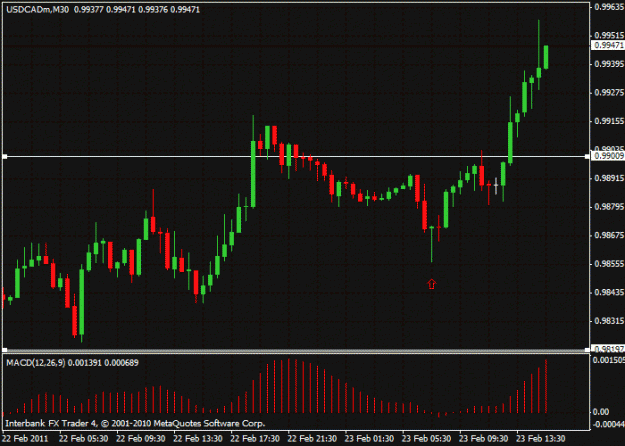
Task: Click the 0.99275 price scale label
Action: [x=609, y=92]
